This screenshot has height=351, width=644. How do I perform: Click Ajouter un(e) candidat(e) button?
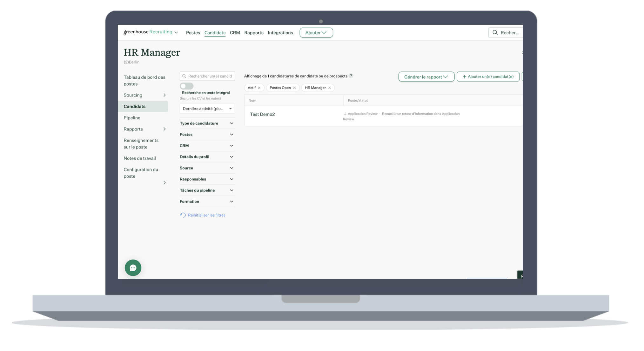(x=488, y=77)
